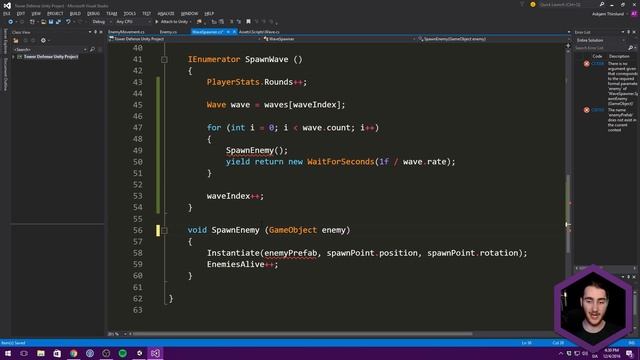Open the FILE menu

click(7, 13)
